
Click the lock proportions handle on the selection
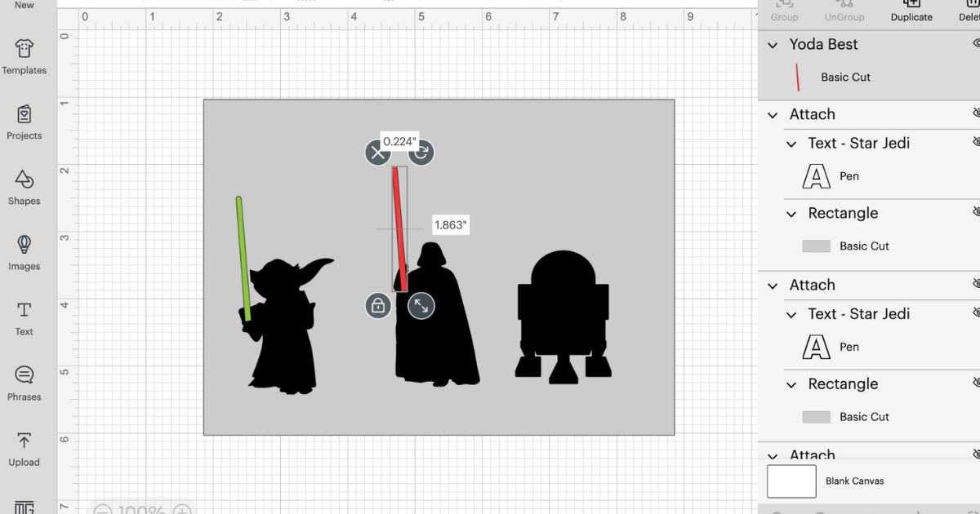[x=378, y=306]
